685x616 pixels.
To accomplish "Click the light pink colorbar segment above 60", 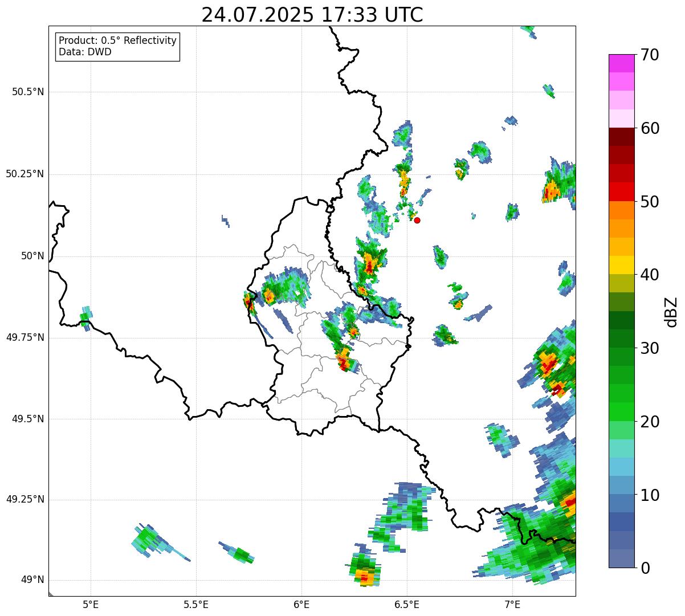I will (621, 119).
